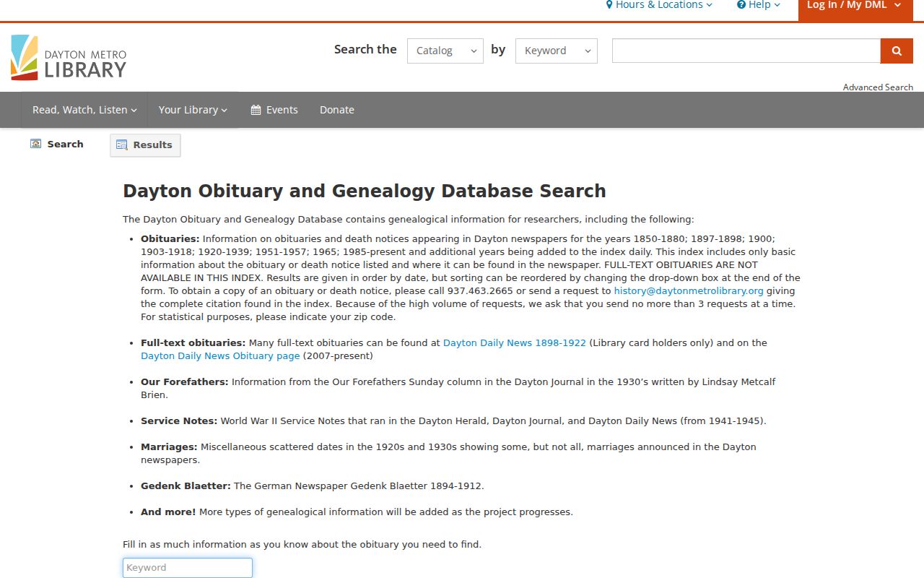
Task: Open the Dayton Daily News Obituary page link
Action: [220, 355]
